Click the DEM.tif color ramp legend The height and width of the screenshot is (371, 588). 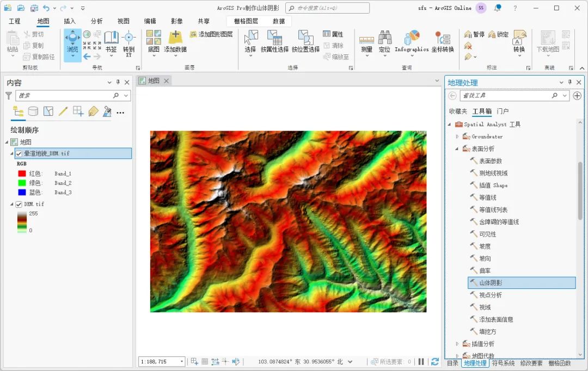click(x=22, y=222)
